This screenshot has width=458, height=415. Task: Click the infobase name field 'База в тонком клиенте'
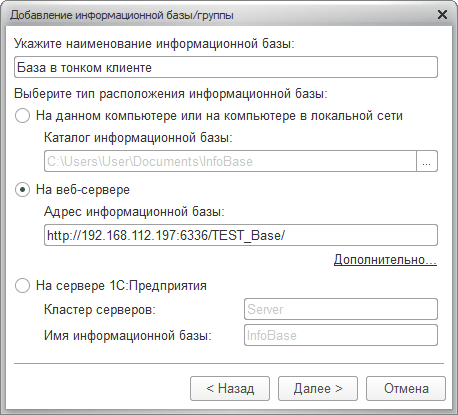click(x=226, y=67)
